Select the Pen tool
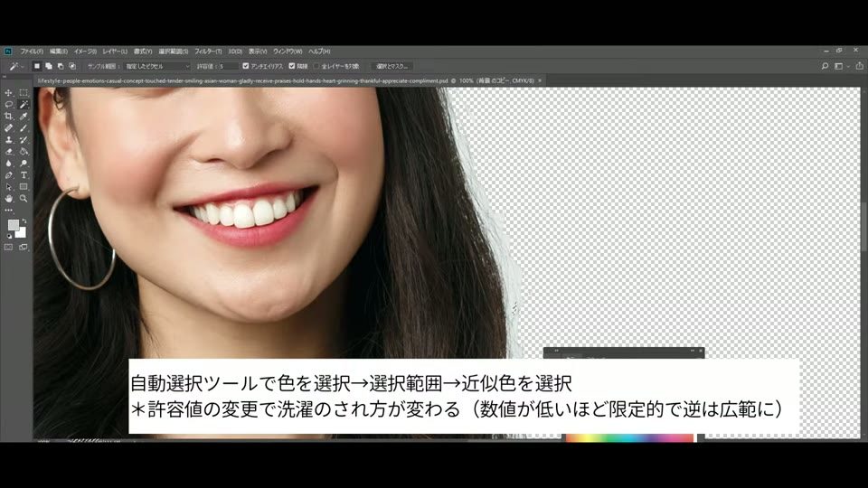Viewport: 868px width, 488px height. 8,174
